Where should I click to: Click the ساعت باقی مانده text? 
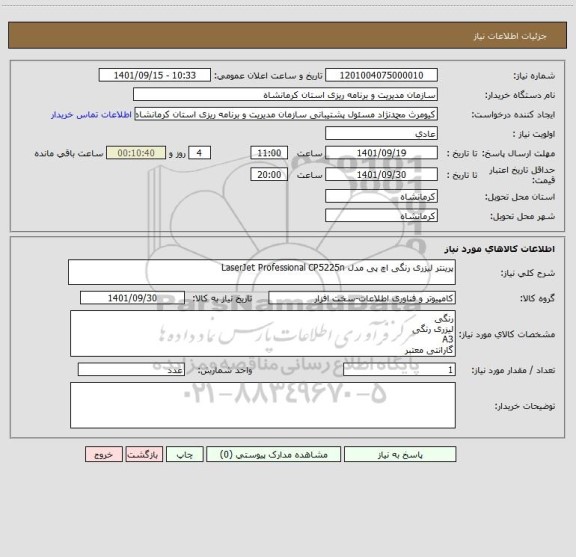(x=69, y=154)
